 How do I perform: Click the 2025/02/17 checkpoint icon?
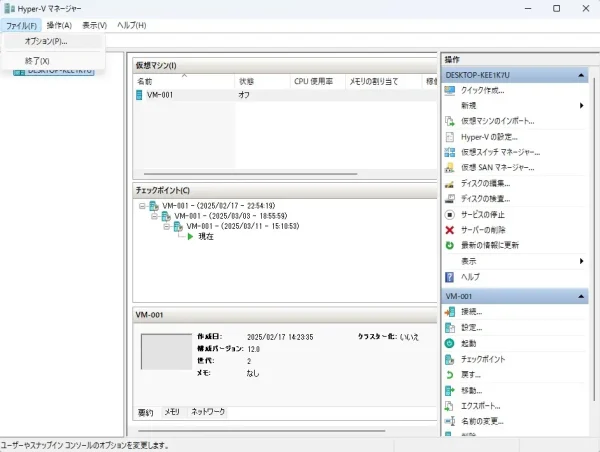(x=154, y=206)
